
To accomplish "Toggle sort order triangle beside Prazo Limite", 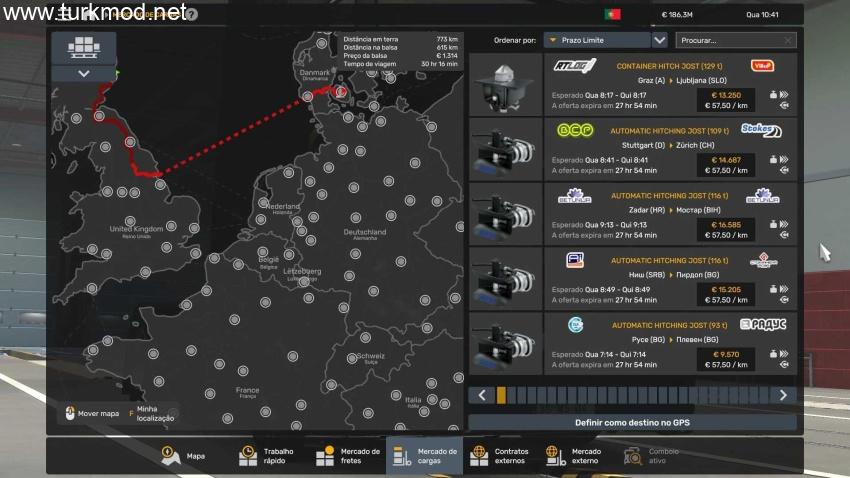I will tap(552, 40).
